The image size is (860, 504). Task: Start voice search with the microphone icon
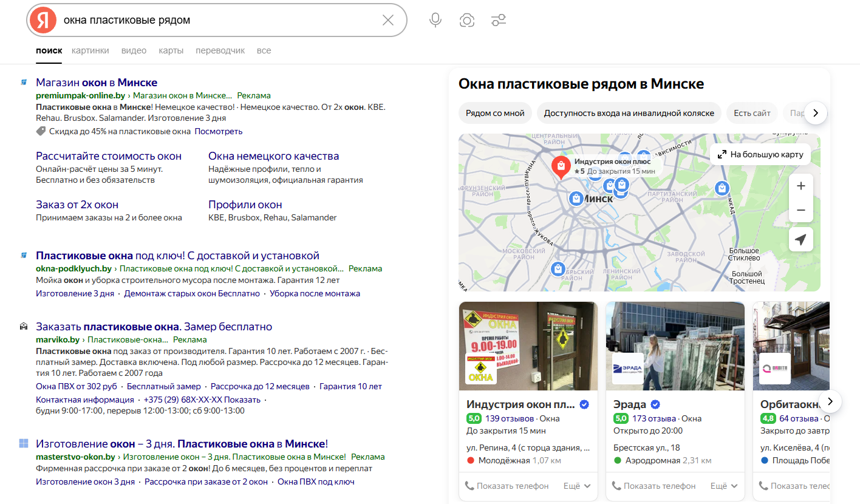click(x=435, y=20)
